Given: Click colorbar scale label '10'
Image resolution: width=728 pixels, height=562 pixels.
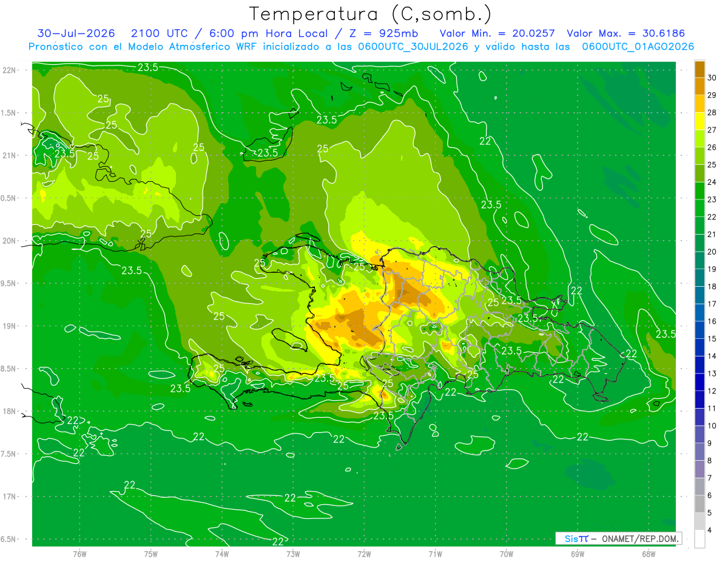Looking at the screenshot, I should 712,426.
